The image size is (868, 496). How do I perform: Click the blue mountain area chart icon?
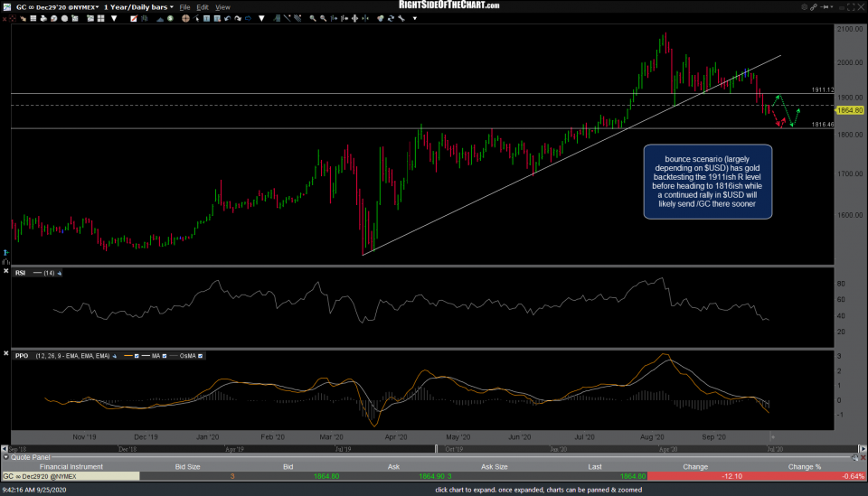pos(159,18)
